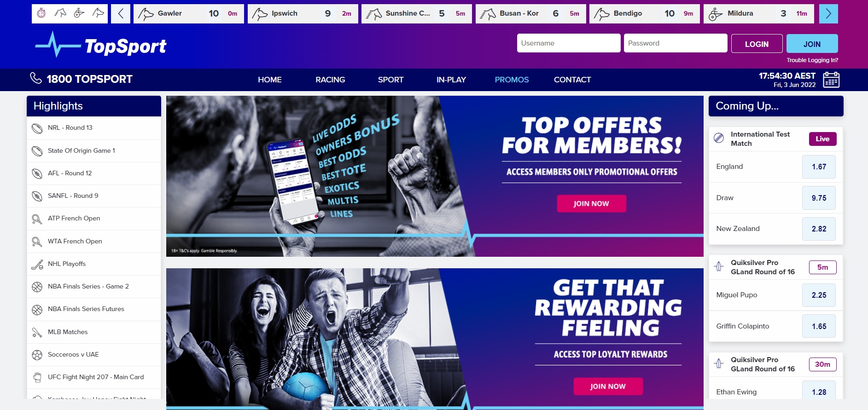Focus the Username input field
The image size is (868, 410).
[x=569, y=43]
